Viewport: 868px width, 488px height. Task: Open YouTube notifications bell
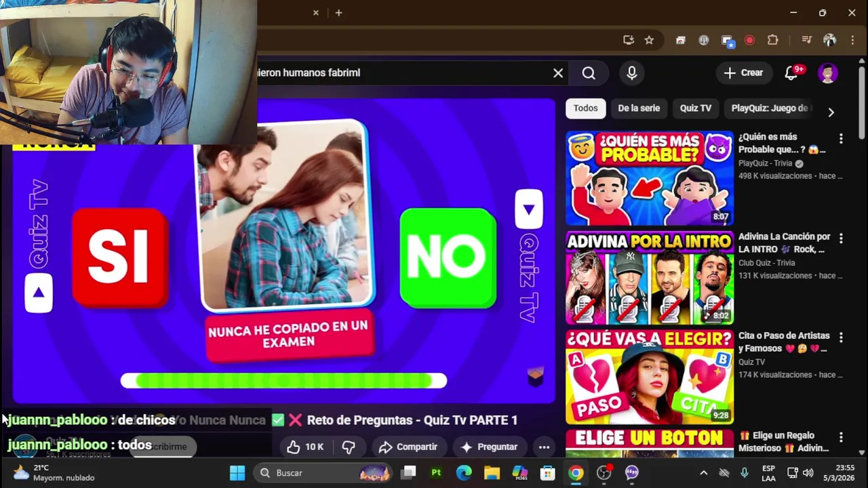(x=791, y=73)
